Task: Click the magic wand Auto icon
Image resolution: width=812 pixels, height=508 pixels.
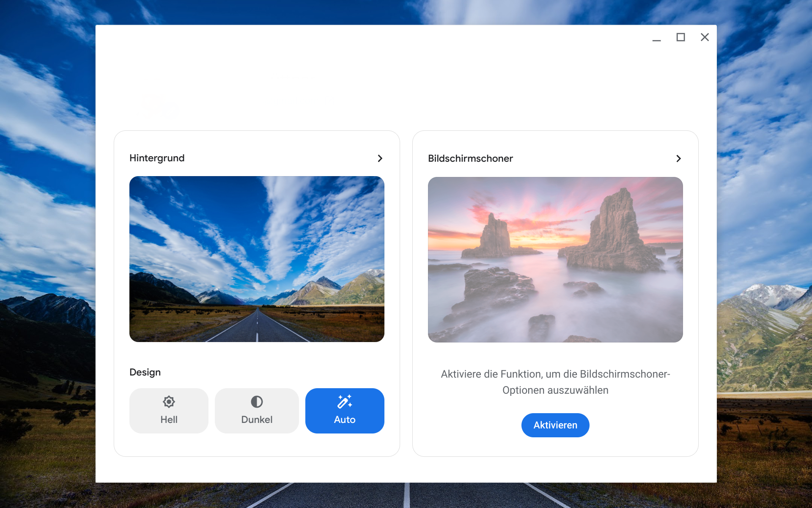Action: click(345, 401)
